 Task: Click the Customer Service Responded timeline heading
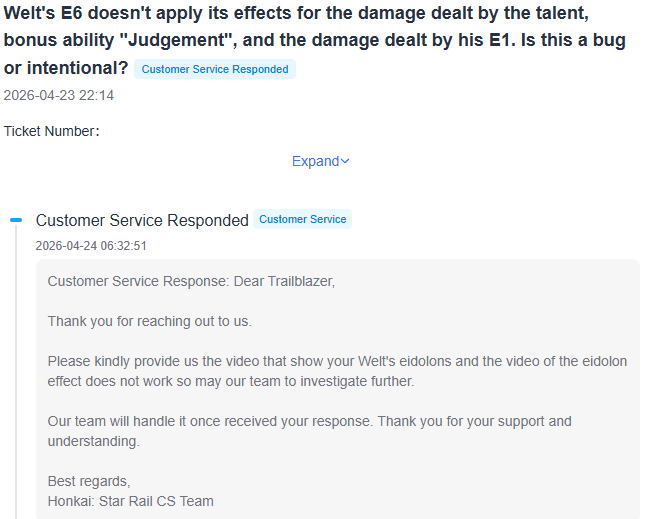point(142,221)
